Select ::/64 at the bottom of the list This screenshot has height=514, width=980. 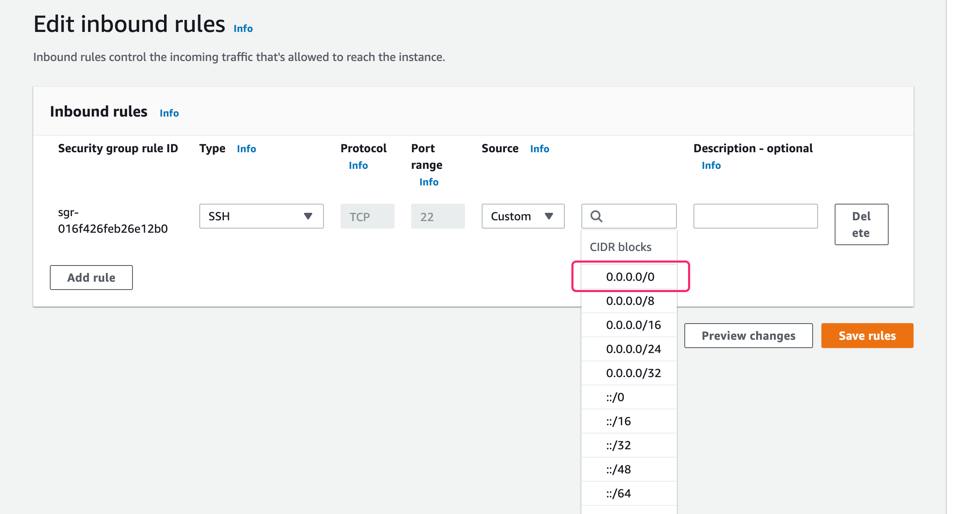click(x=618, y=493)
